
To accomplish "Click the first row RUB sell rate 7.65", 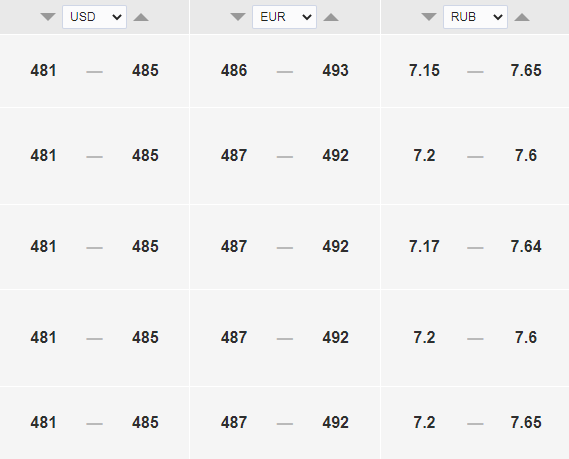I will coord(526,70).
